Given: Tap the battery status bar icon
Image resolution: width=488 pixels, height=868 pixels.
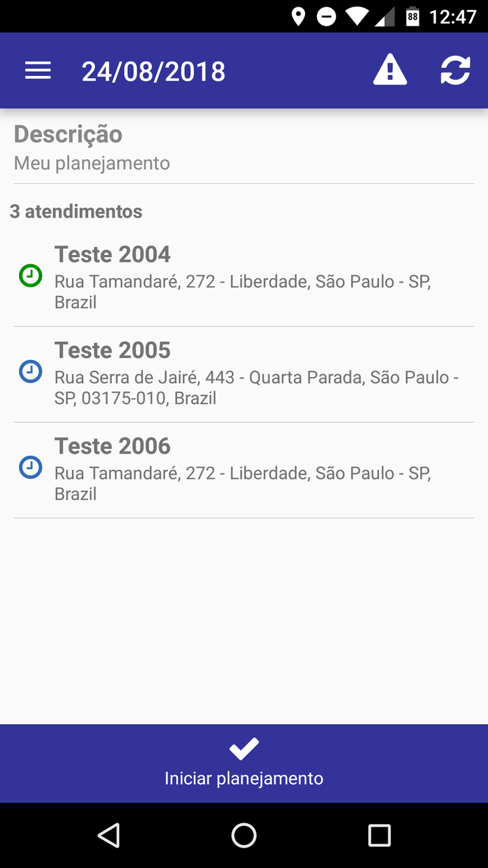Looking at the screenshot, I should click(x=412, y=16).
